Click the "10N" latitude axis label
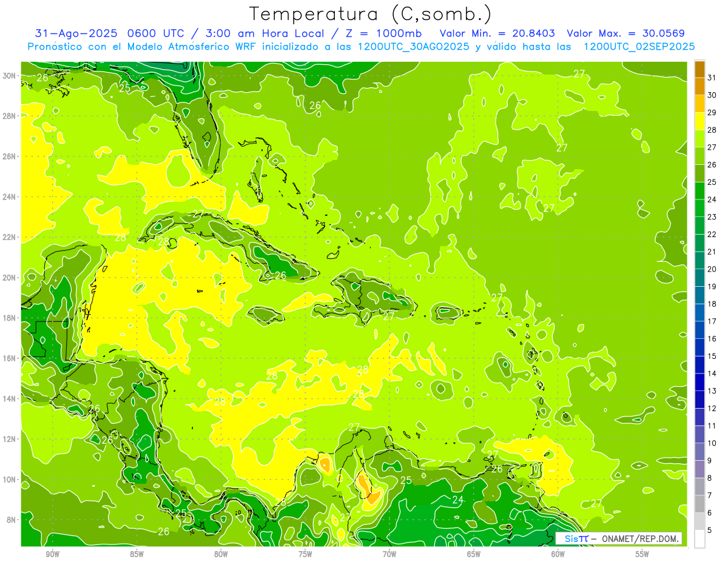The height and width of the screenshot is (562, 728). [x=10, y=480]
